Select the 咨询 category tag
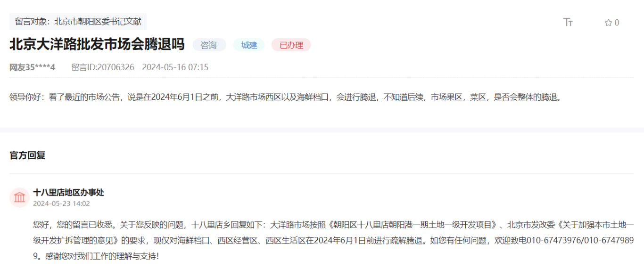Viewport: 644px width, 277px height. pos(209,45)
